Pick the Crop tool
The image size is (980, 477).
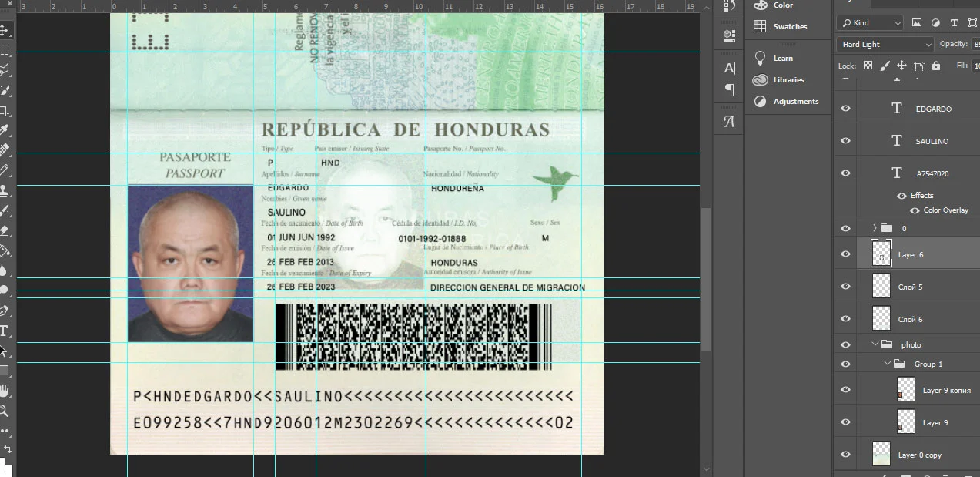pos(4,110)
